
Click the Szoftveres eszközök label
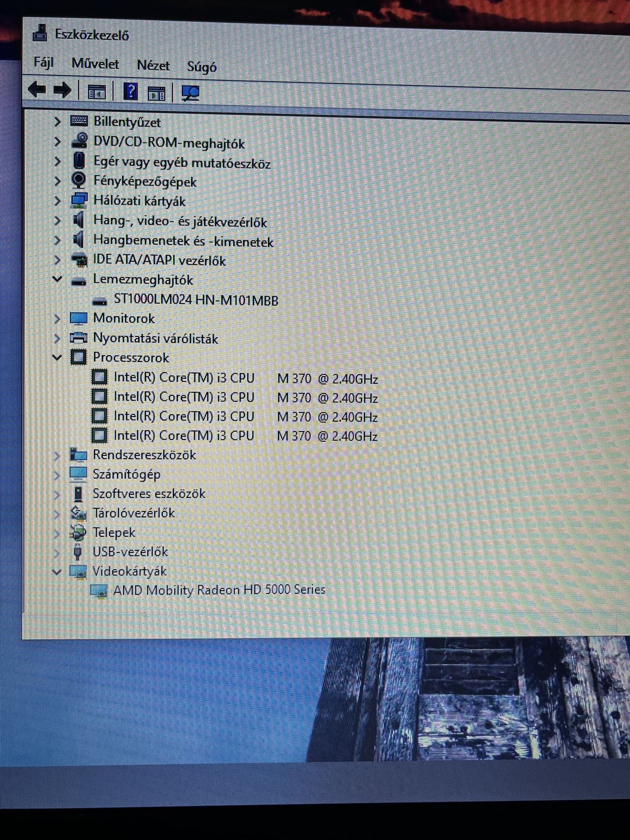tap(149, 493)
